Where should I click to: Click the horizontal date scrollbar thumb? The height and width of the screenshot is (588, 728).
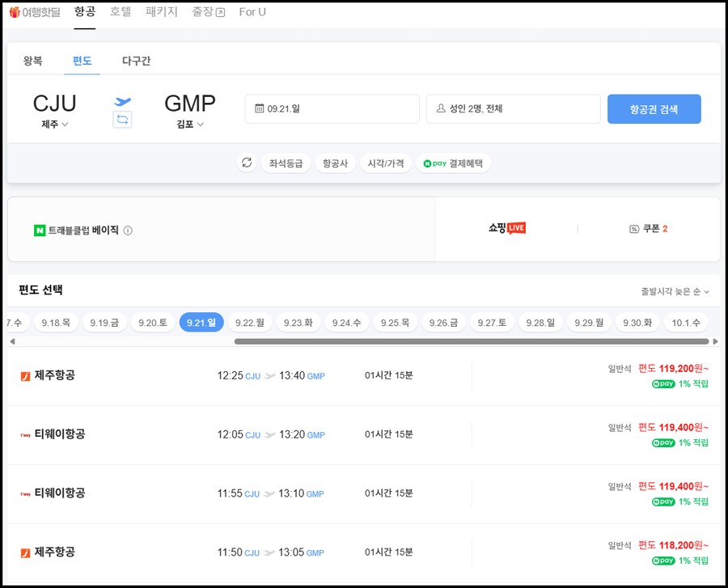469,341
